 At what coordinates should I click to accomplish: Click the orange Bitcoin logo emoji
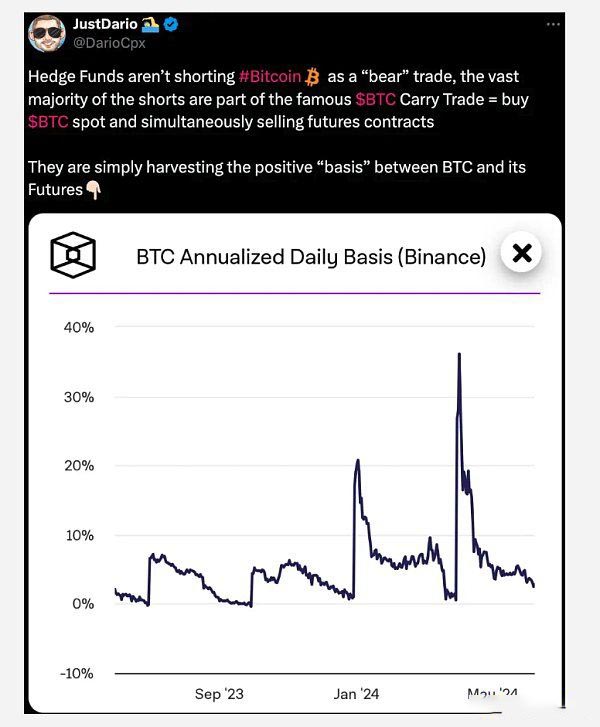(313, 75)
